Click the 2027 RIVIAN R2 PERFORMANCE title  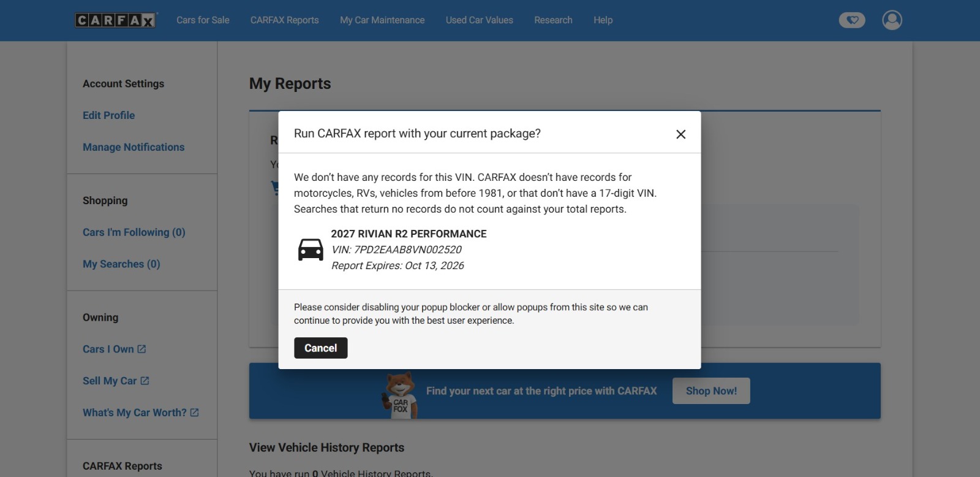click(409, 234)
